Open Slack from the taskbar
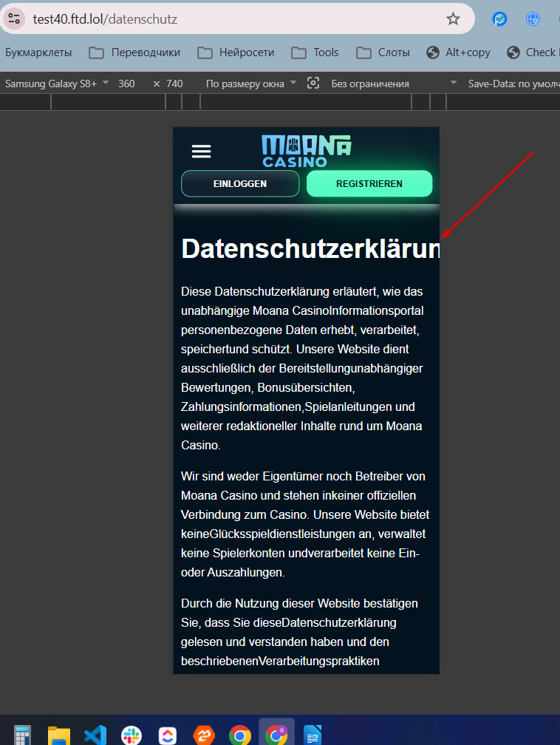The image size is (560, 745). tap(132, 735)
